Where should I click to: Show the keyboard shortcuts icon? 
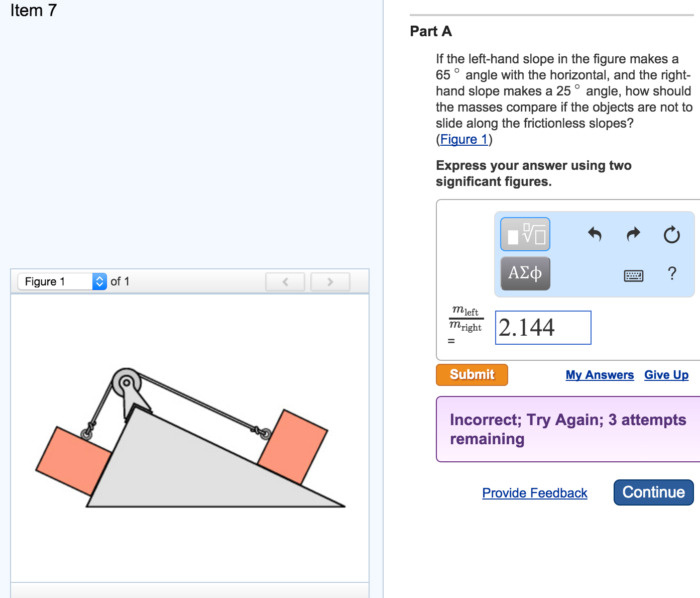(633, 275)
